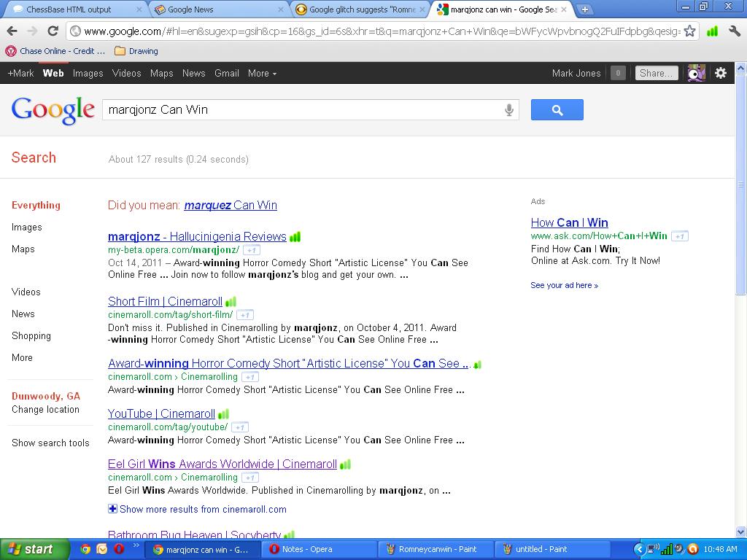Viewport: 747px width, 560px height.
Task: Click +1 on the ask.com ad
Action: (680, 236)
